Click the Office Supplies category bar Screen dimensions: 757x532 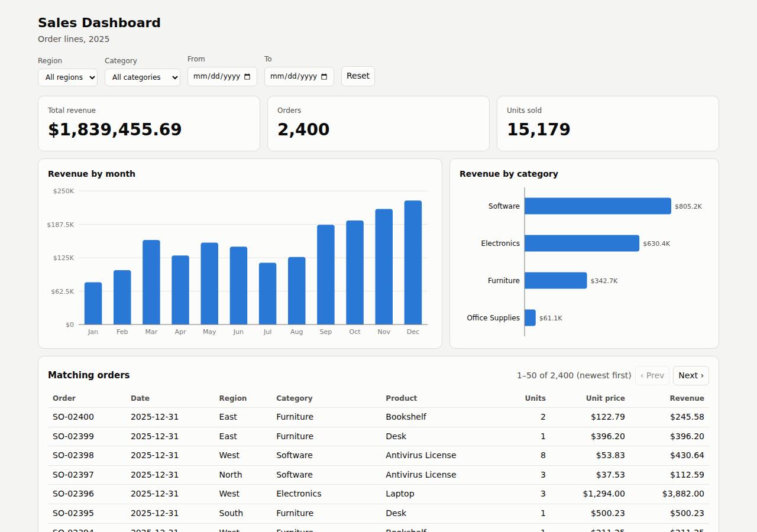(x=530, y=317)
